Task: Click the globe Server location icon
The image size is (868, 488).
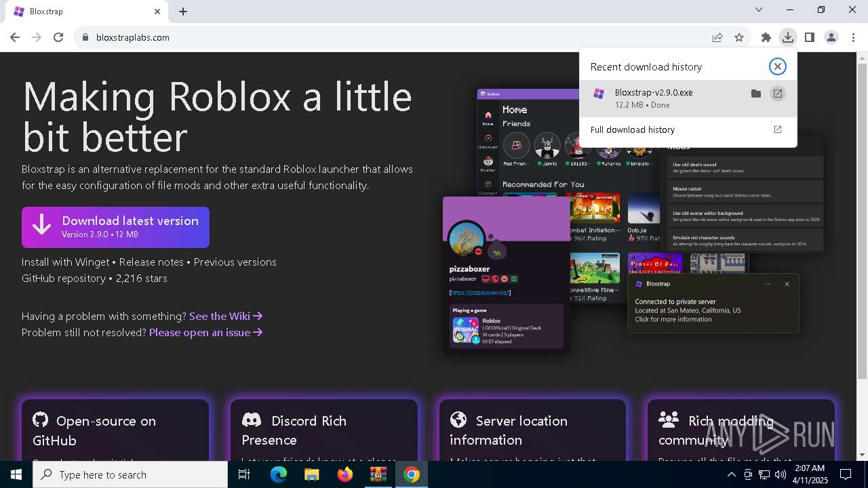Action: 458,420
